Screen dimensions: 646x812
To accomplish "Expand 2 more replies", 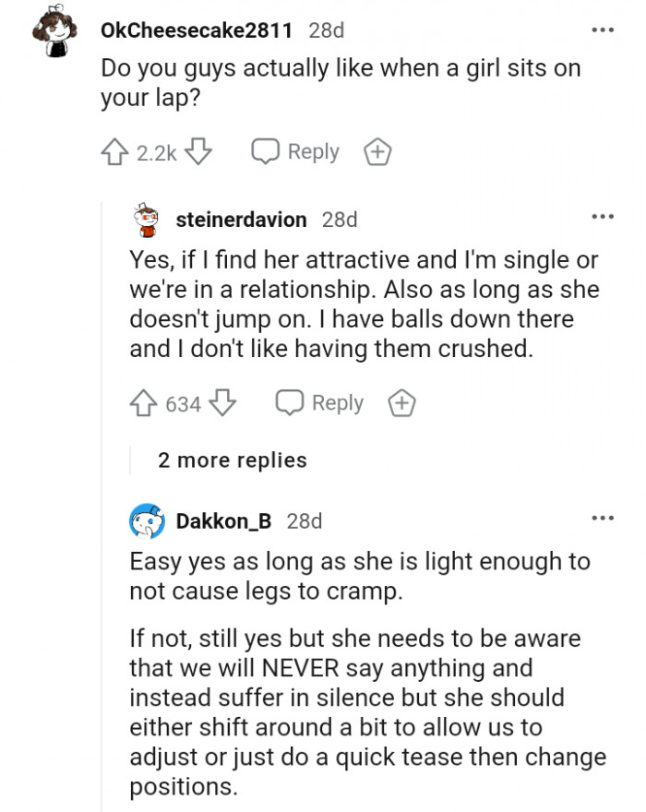I will click(233, 460).
